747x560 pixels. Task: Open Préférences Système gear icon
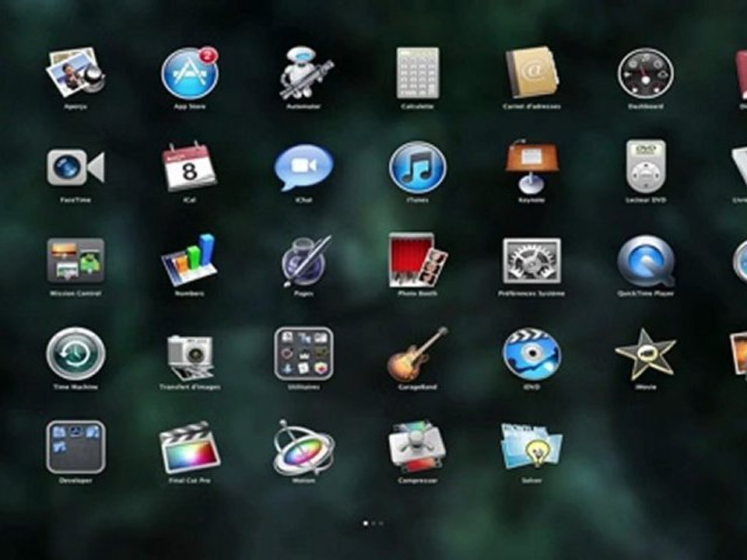pyautogui.click(x=531, y=261)
